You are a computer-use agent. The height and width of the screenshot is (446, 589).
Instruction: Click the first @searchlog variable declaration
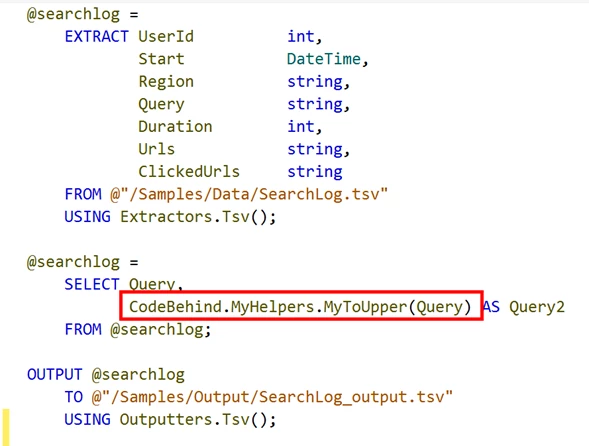click(74, 14)
